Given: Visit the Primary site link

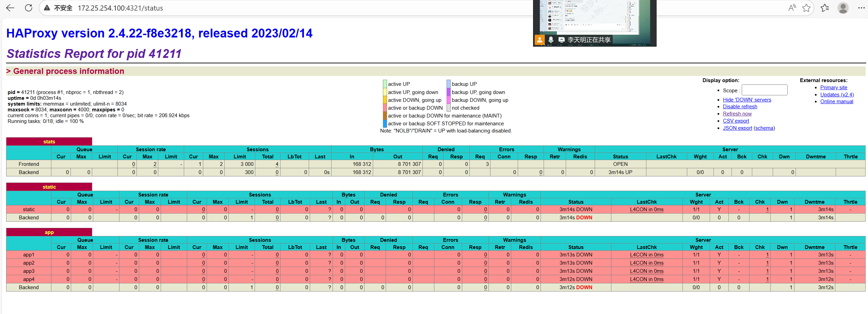Looking at the screenshot, I should pyautogui.click(x=834, y=88).
